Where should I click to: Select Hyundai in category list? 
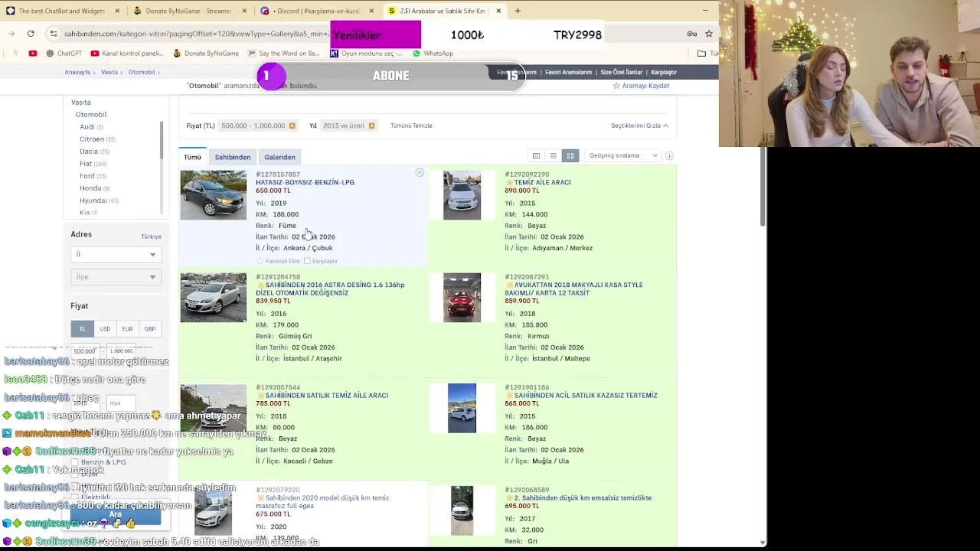click(x=93, y=201)
